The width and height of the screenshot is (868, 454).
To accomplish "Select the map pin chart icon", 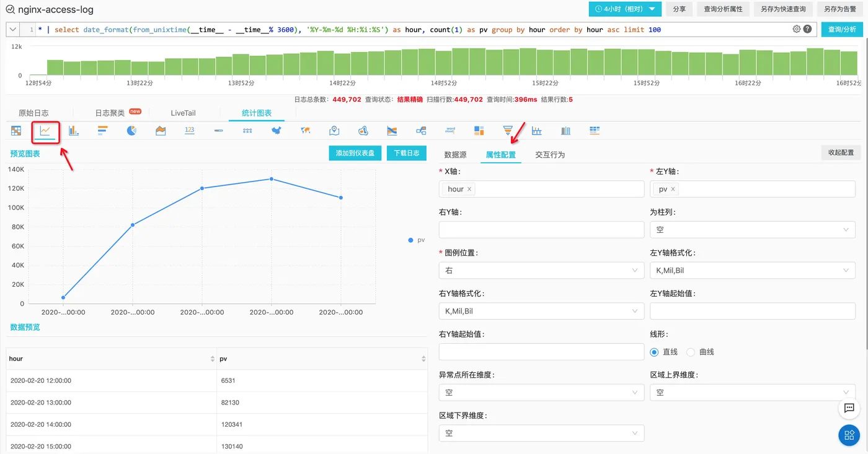I will click(x=334, y=131).
